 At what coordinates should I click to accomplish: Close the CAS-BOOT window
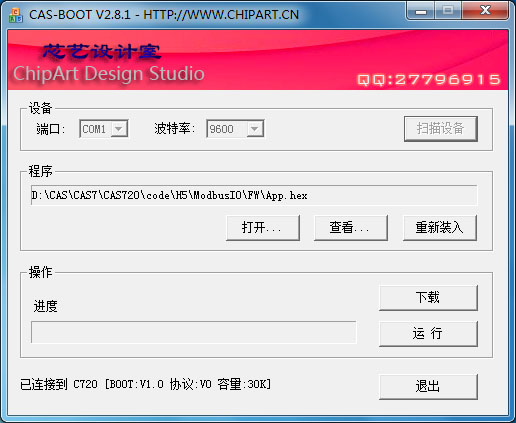tap(485, 11)
